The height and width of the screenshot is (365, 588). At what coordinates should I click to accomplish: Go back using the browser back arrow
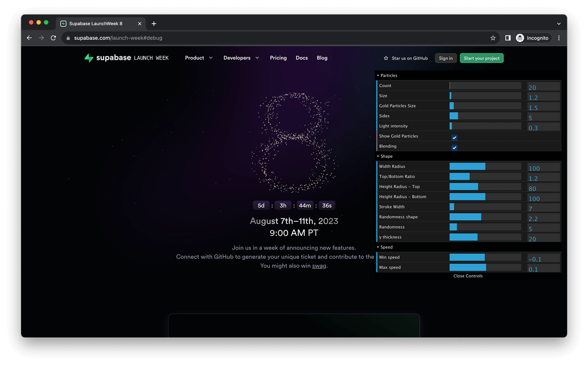(x=29, y=38)
